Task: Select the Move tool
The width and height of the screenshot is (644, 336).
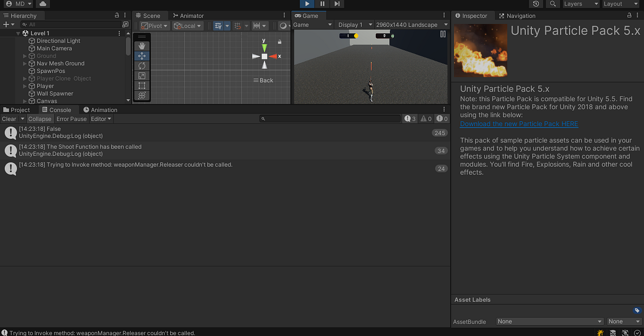Action: point(142,56)
